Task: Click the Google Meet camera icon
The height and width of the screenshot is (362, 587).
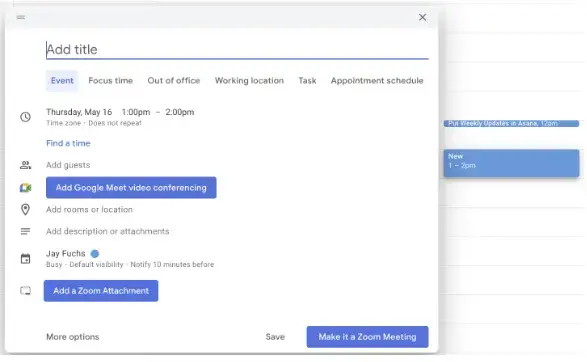Action: click(25, 188)
